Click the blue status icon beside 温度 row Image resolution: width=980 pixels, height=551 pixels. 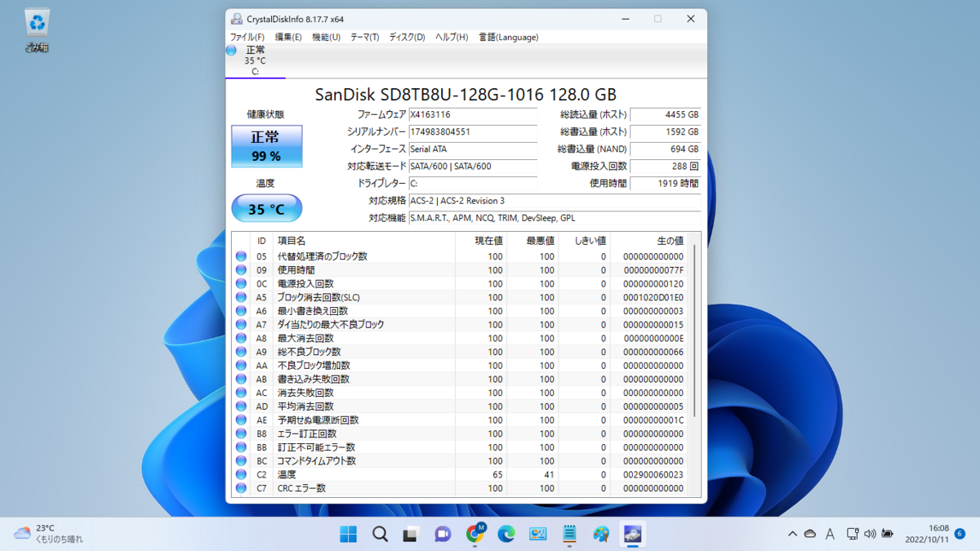[x=241, y=473]
